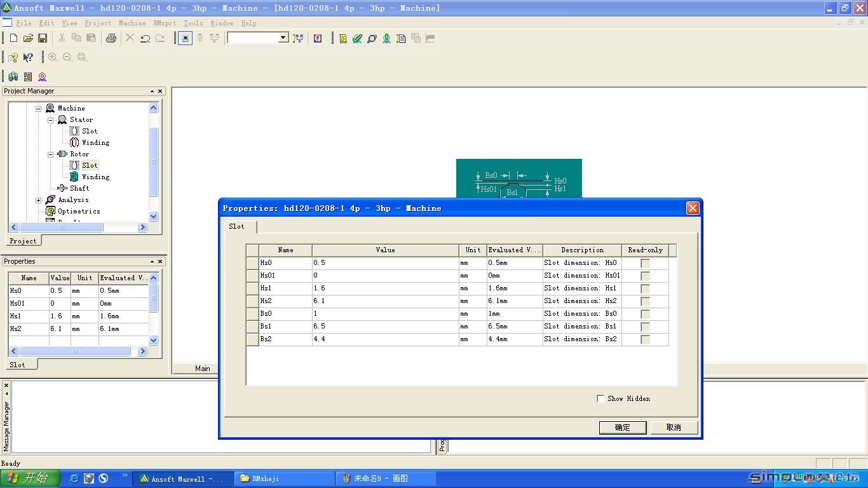Click the purple Q toolbar icon
Image resolution: width=868 pixels, height=488 pixels.
(318, 38)
